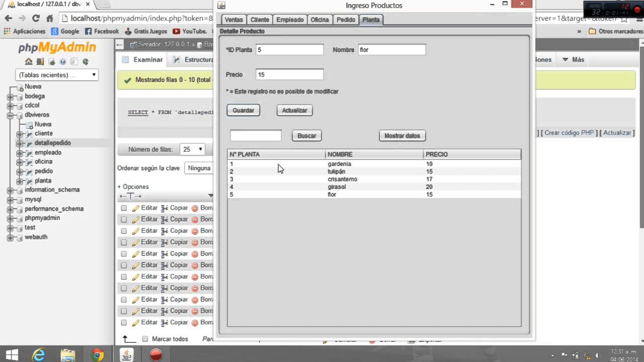Open File Explorer from the taskbar
This screenshot has width=644, height=362.
(68, 354)
